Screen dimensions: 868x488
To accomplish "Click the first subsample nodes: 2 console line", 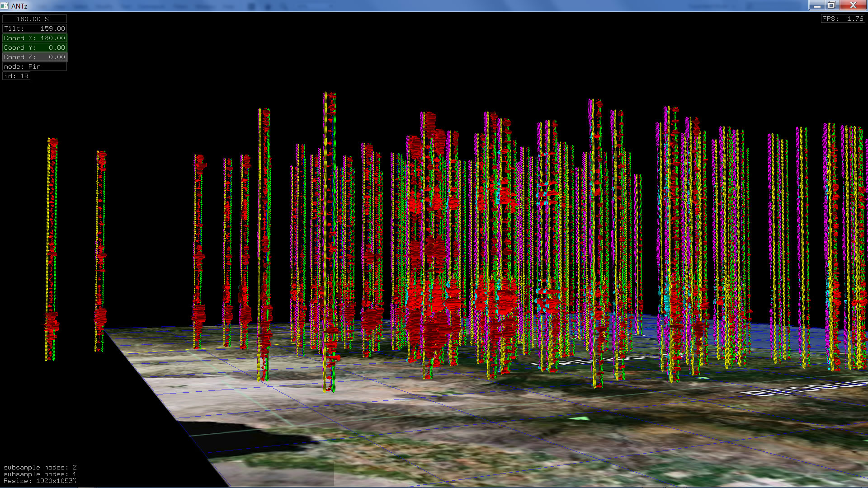I will [x=40, y=467].
